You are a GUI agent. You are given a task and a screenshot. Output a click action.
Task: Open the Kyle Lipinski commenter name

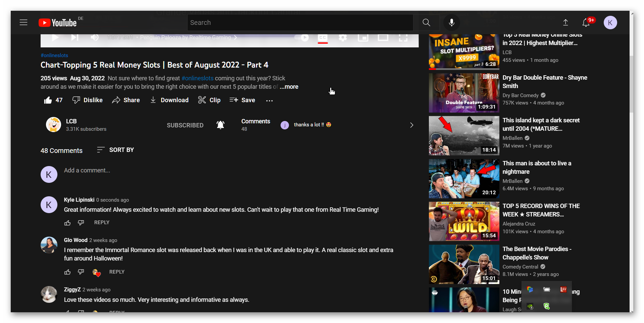tap(79, 200)
